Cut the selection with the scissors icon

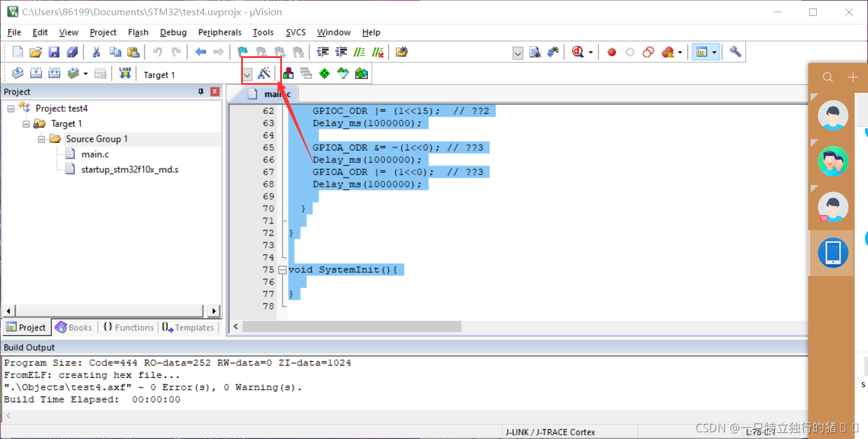point(96,52)
